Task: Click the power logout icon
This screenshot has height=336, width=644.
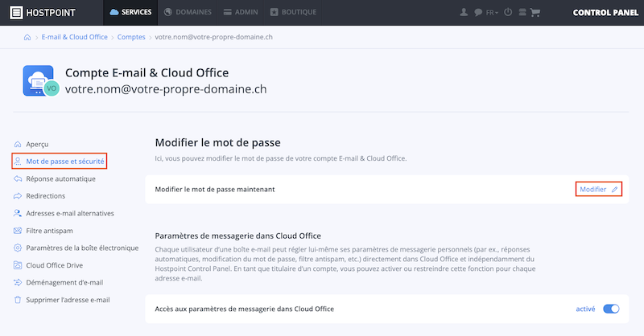Action: 508,12
